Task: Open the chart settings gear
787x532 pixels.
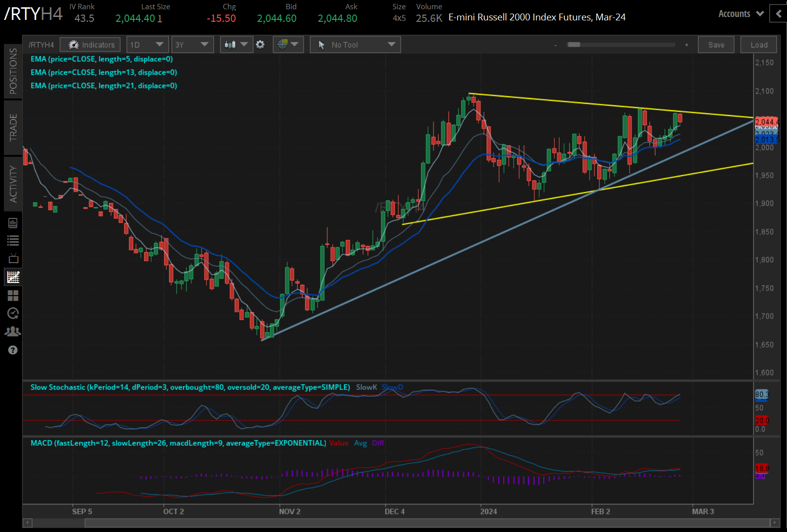Action: pyautogui.click(x=260, y=45)
